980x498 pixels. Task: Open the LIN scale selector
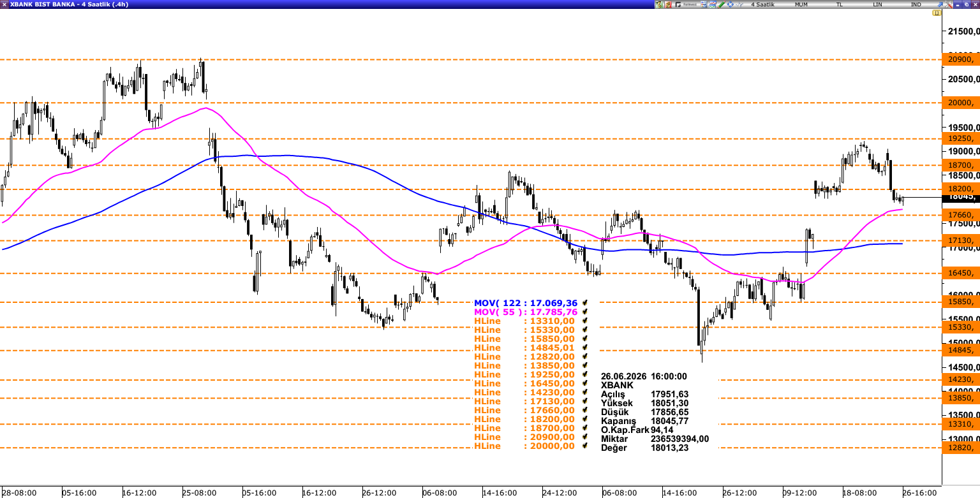coord(878,4)
